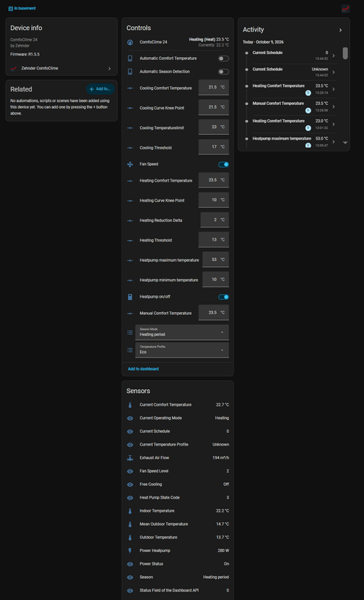364x600 pixels.
Task: Edit Heating Comfort Temperature value field
Action: [214, 180]
